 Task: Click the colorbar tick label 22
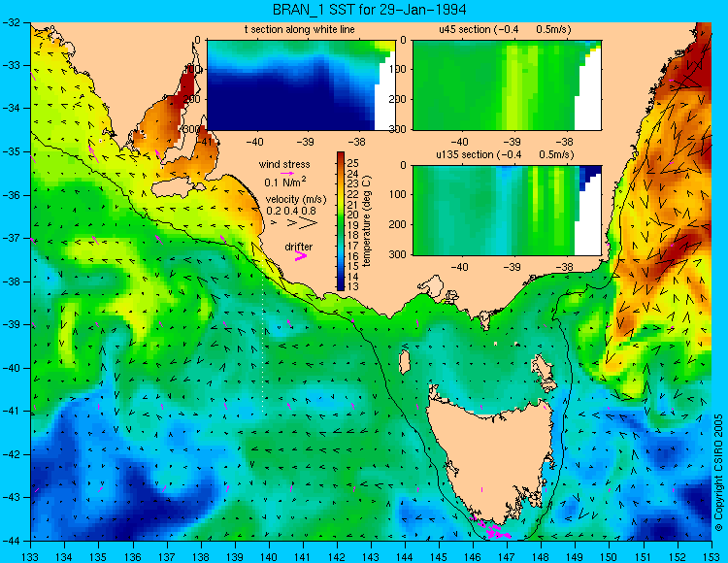tap(353, 194)
